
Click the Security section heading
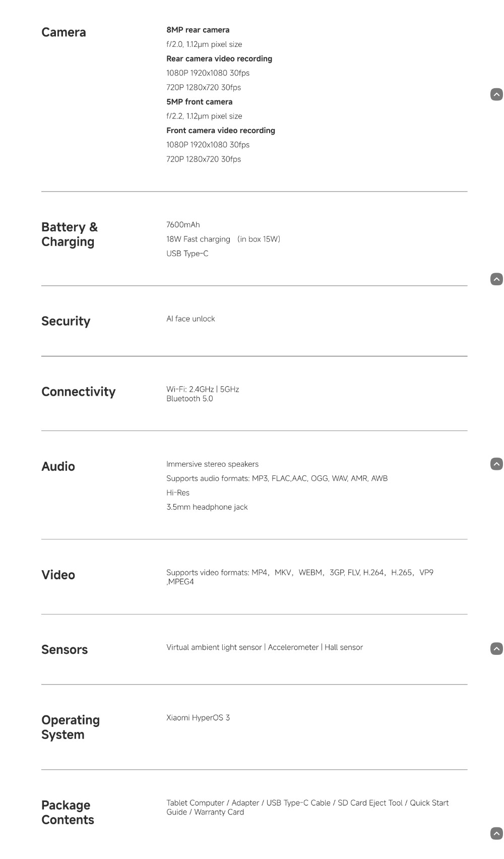click(x=66, y=321)
